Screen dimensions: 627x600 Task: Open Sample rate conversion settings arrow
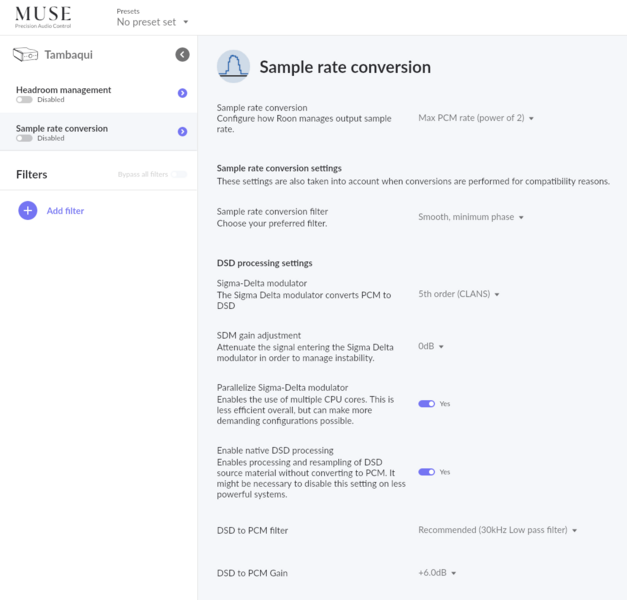pyautogui.click(x=182, y=131)
